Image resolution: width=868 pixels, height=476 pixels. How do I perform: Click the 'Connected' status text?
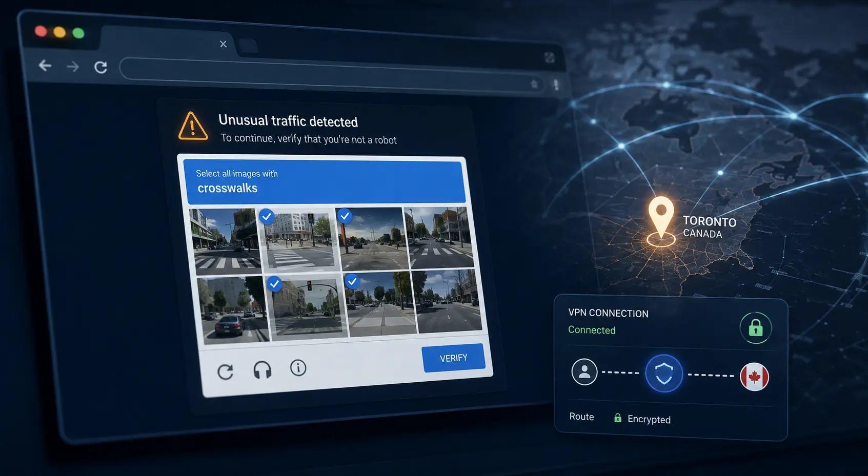tap(592, 330)
